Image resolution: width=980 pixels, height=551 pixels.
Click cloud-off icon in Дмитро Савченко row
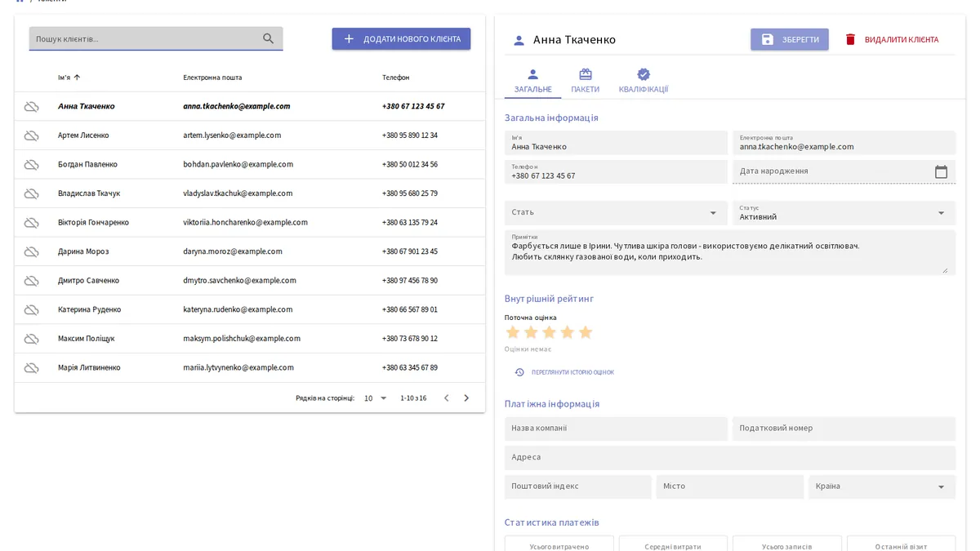31,281
